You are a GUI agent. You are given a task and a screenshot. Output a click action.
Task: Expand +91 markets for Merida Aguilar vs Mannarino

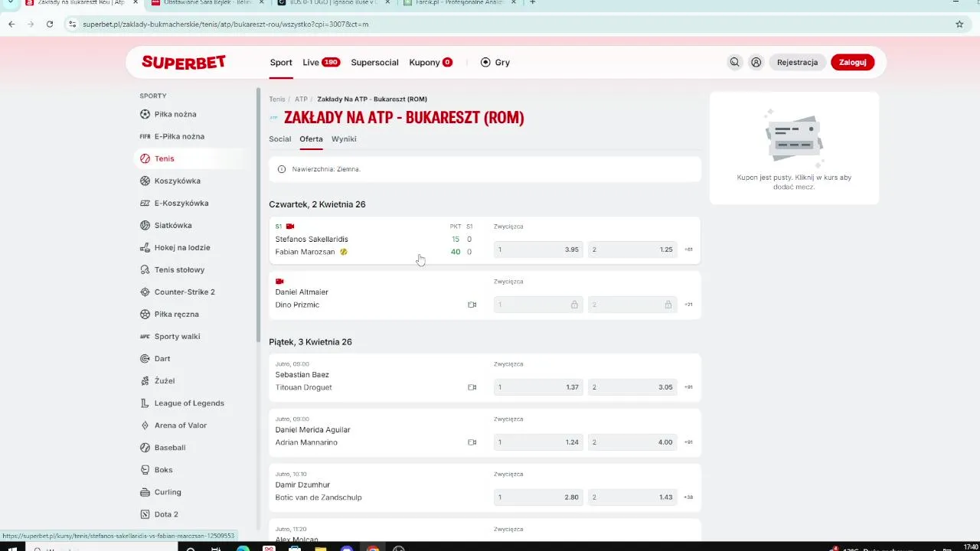tap(688, 442)
